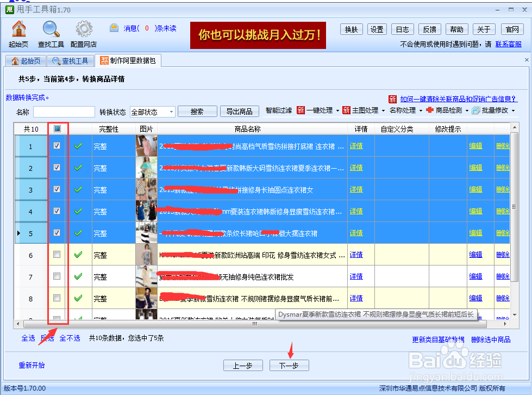Click inside the 名称 name input field
532x395 pixels.
pos(65,111)
